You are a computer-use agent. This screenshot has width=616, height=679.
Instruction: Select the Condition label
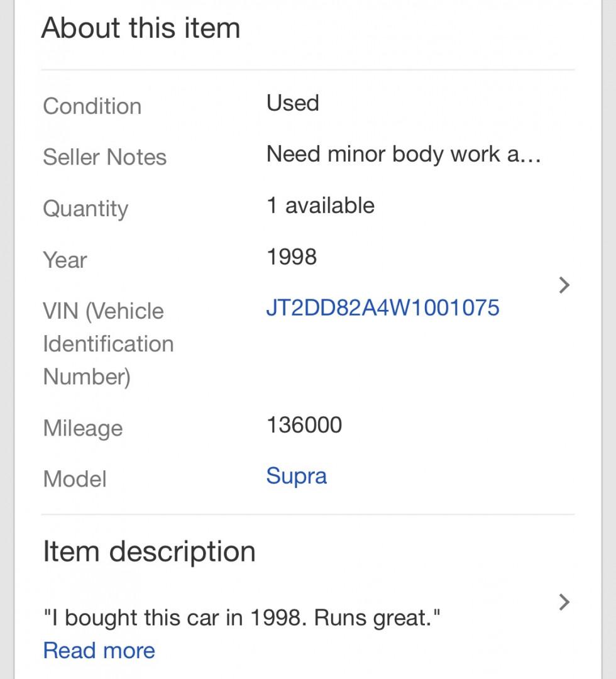click(92, 106)
